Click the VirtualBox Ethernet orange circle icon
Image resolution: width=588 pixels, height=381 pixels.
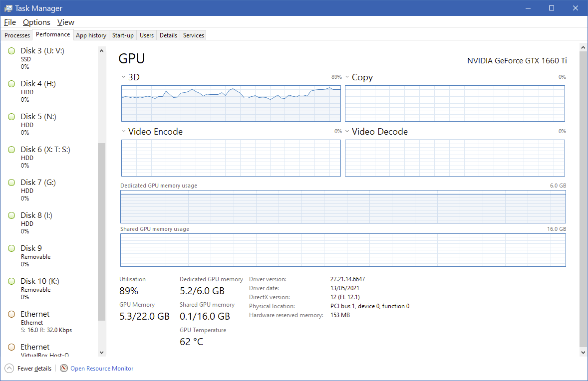click(x=11, y=347)
